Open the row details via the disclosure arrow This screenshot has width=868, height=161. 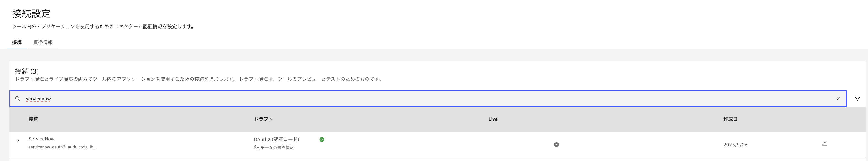click(x=17, y=141)
